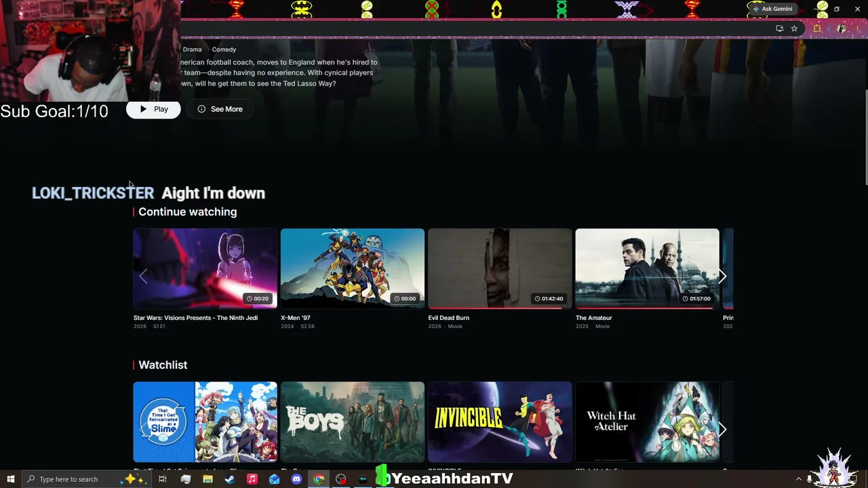
Task: Launch Steam from the taskbar
Action: coord(230,479)
